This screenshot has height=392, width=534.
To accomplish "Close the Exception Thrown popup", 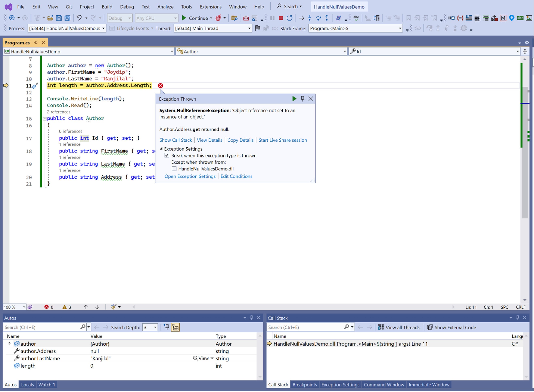I will (x=311, y=99).
